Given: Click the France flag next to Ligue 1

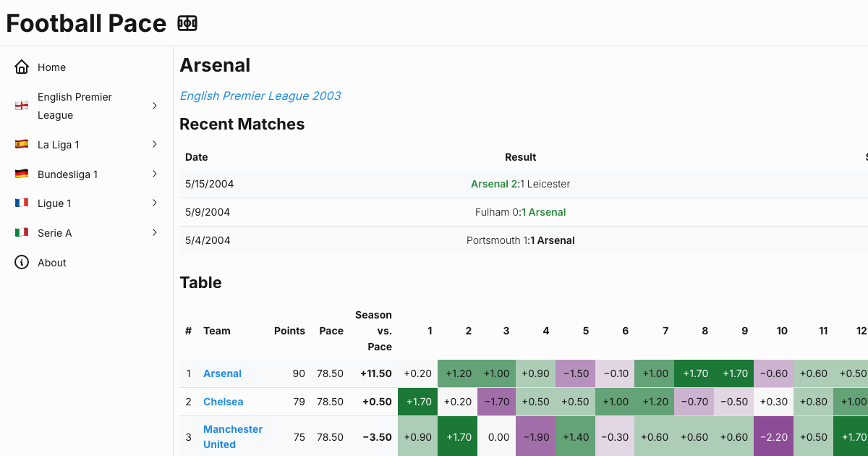Looking at the screenshot, I should tap(21, 203).
